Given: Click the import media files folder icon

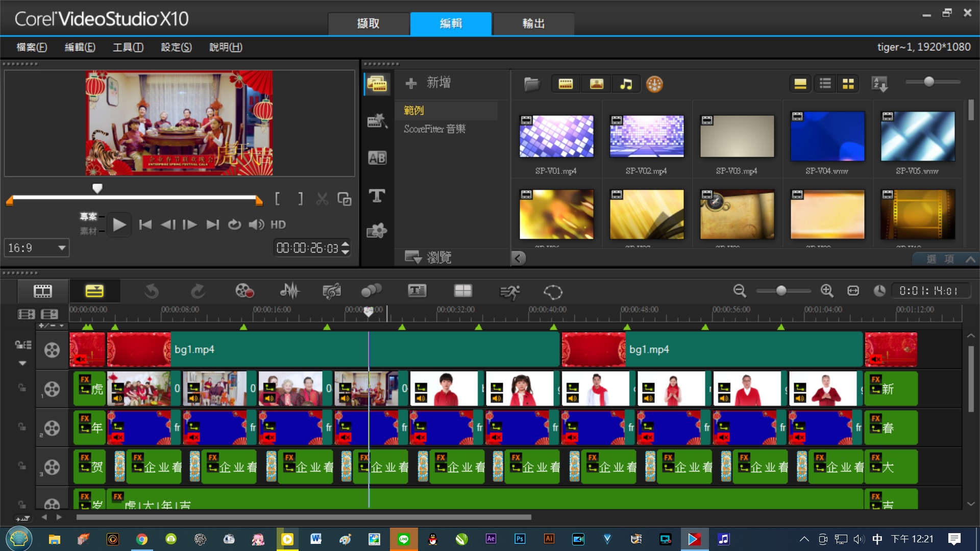Looking at the screenshot, I should pyautogui.click(x=532, y=84).
